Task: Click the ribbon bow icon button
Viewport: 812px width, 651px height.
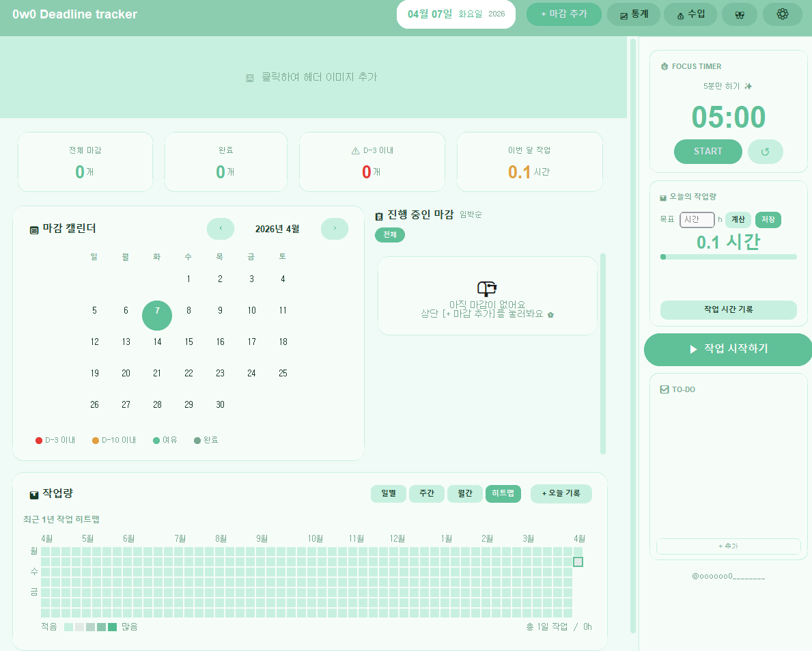Action: [x=740, y=14]
